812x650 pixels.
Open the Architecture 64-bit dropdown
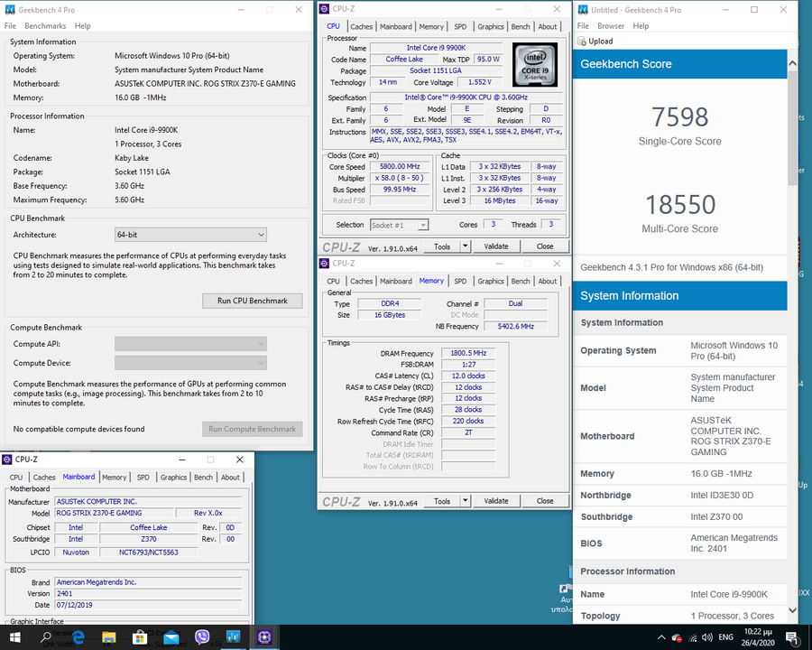point(190,235)
